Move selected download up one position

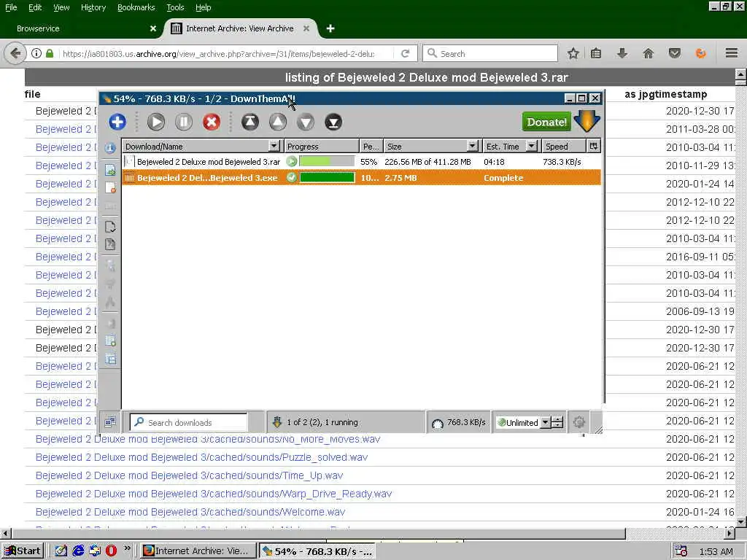click(278, 122)
